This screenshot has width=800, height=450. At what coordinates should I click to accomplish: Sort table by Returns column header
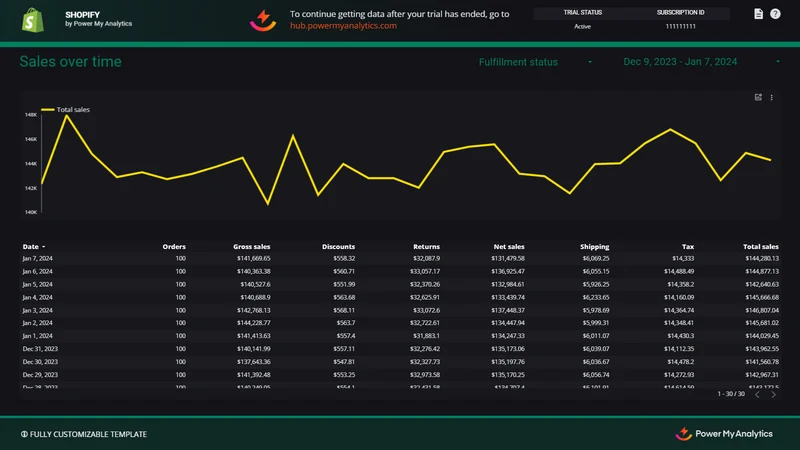point(427,246)
